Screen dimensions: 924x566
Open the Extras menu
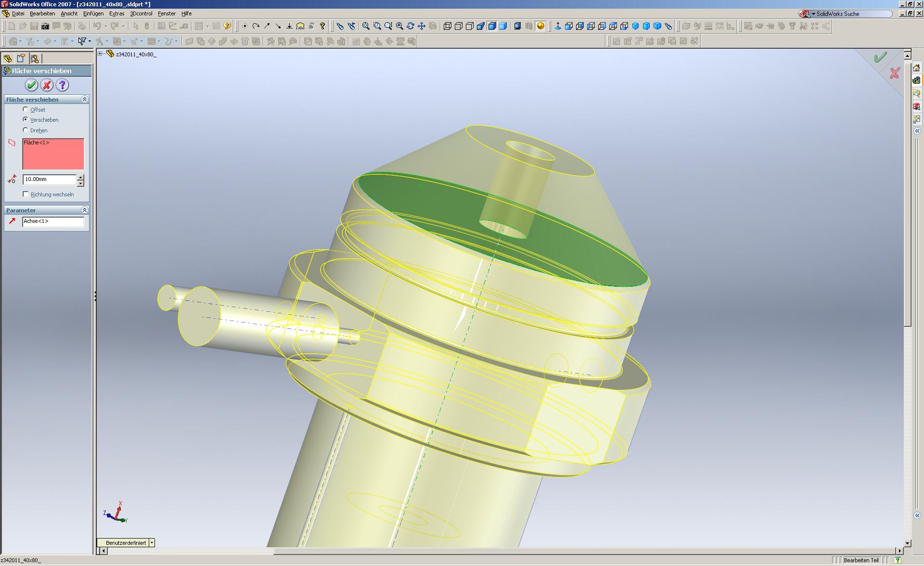[116, 13]
